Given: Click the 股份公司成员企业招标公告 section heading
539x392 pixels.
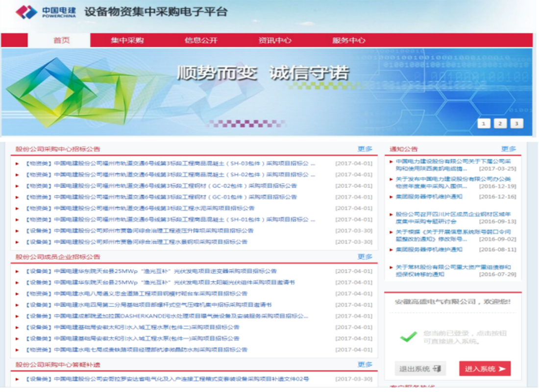Looking at the screenshot, I should tap(58, 257).
